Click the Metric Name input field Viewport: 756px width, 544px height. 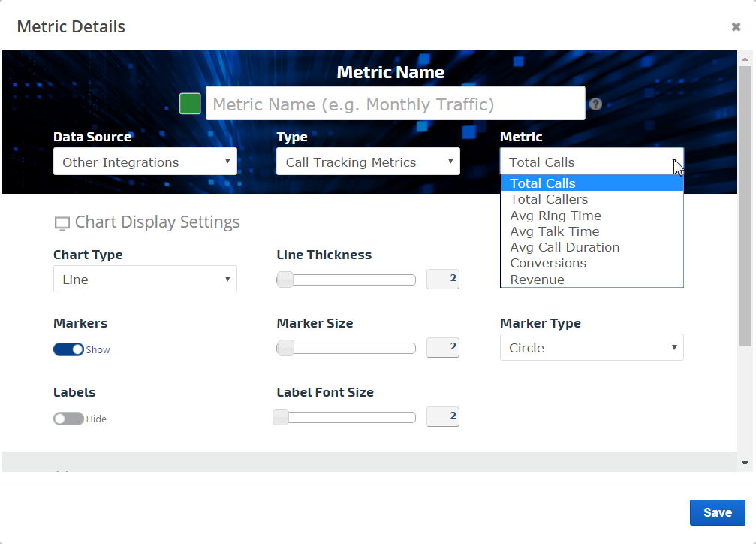click(x=396, y=103)
